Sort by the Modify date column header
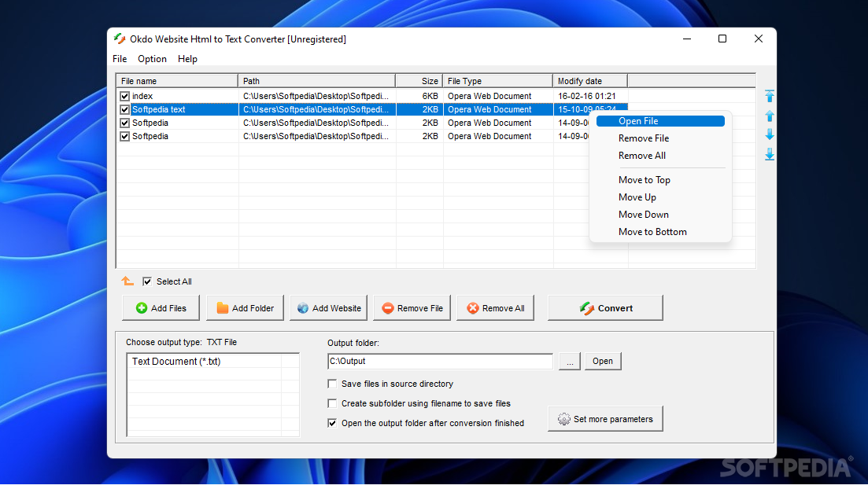The width and height of the screenshot is (868, 489). click(x=590, y=81)
